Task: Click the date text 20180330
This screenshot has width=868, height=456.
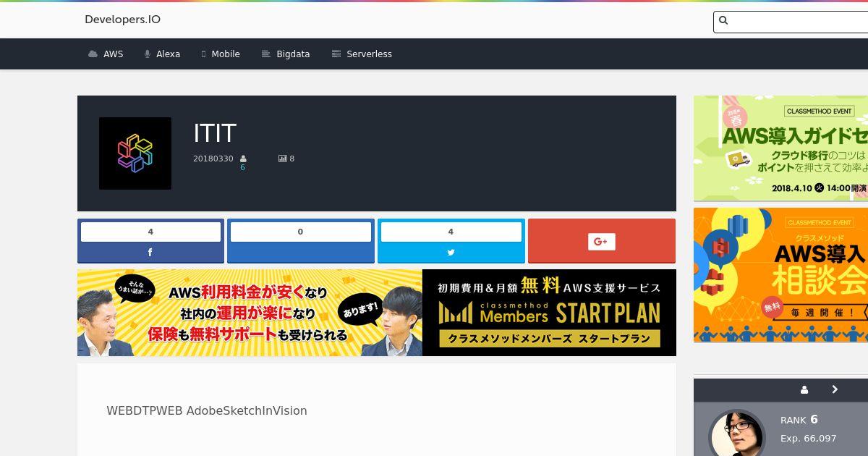Action: (213, 159)
